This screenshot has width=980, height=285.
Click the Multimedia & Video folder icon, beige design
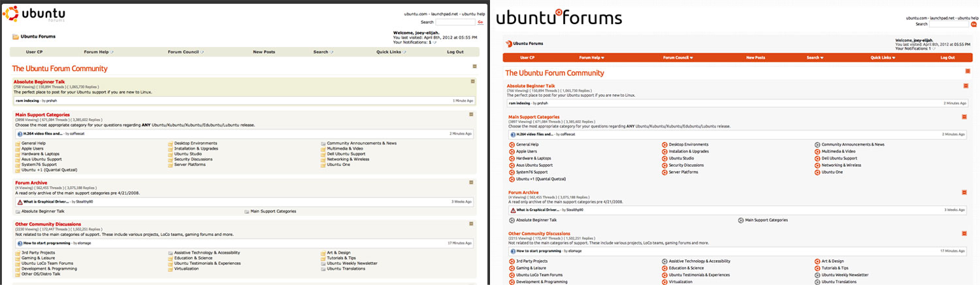pos(323,148)
